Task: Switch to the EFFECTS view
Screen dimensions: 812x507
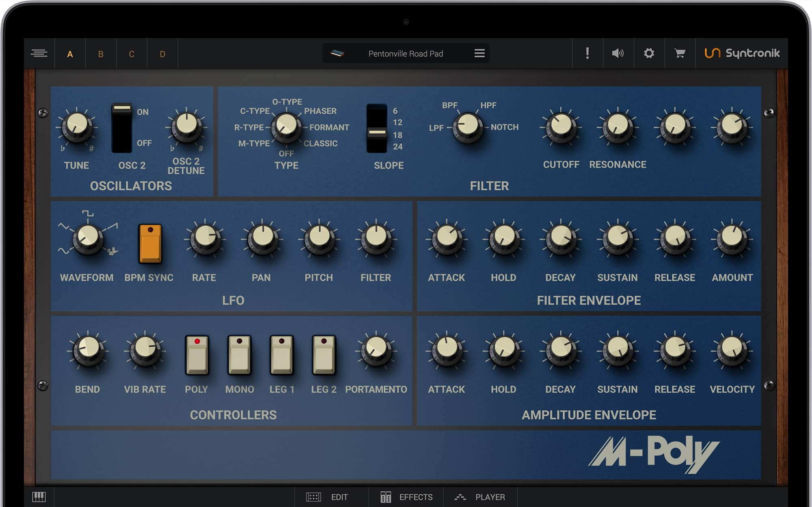Action: click(x=406, y=497)
